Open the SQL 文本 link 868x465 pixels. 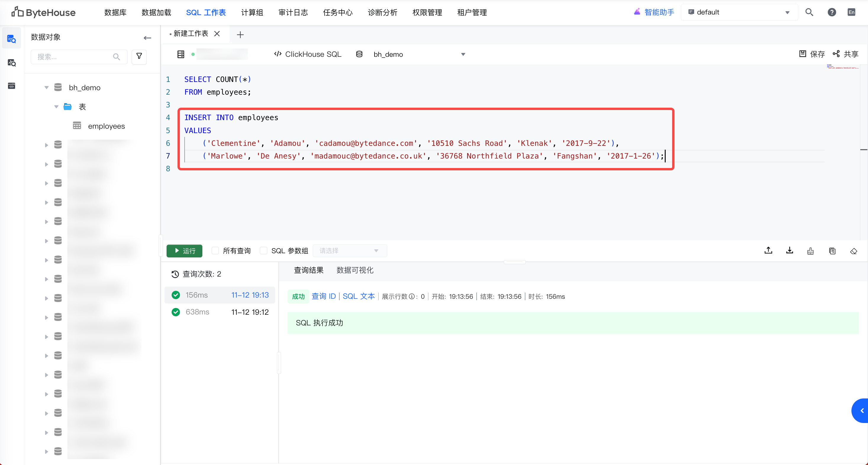coord(359,296)
